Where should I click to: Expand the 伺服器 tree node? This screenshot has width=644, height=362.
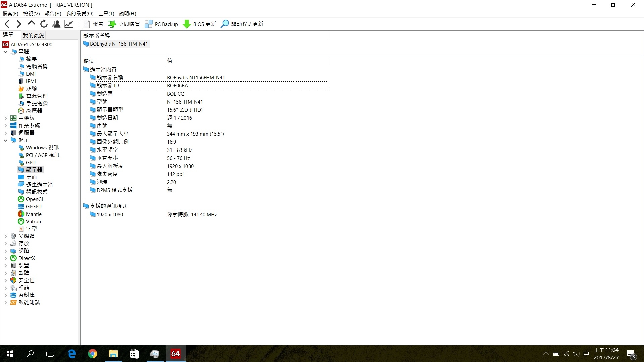click(6, 133)
